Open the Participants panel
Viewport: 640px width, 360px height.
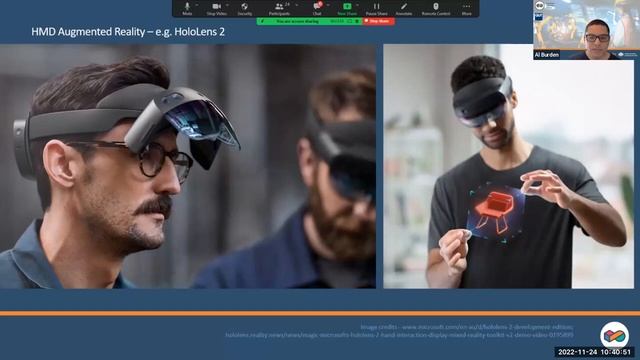(279, 9)
